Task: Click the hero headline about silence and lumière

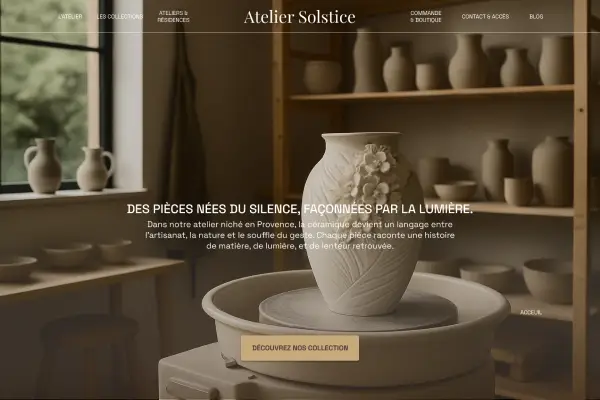Action: (300, 209)
